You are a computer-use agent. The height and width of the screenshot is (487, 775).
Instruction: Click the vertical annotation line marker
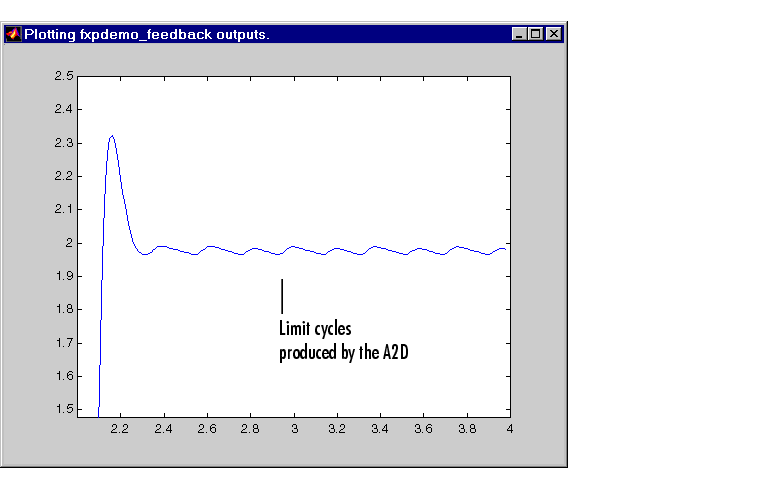[282, 296]
